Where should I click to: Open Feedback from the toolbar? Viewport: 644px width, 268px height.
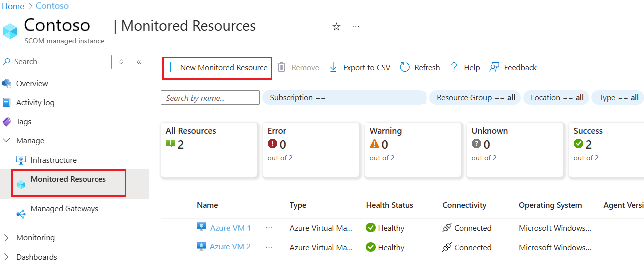coord(513,67)
